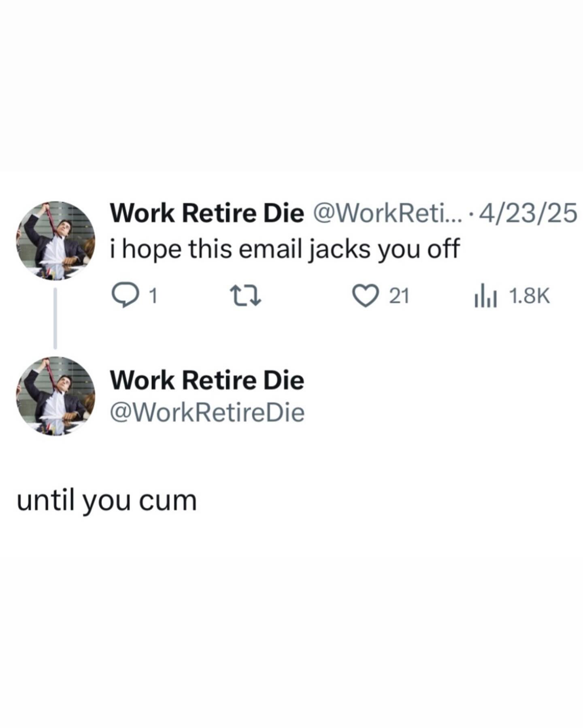
Task: Click the like count showing 21
Action: tap(399, 297)
